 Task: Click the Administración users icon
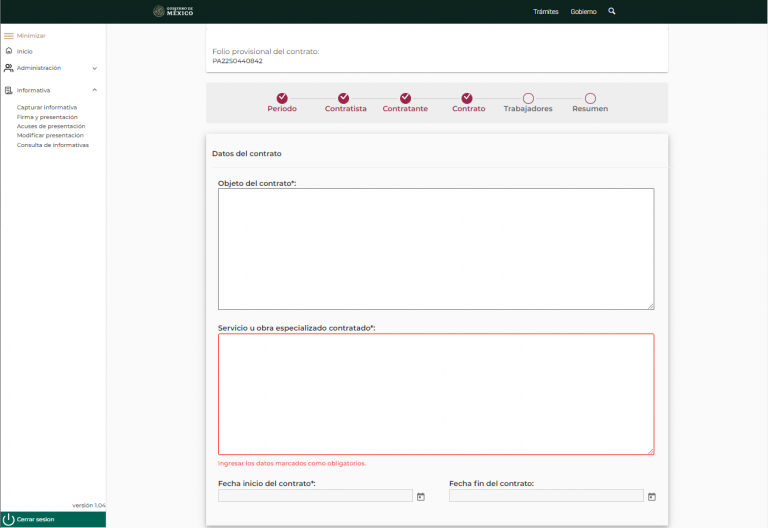pyautogui.click(x=9, y=68)
